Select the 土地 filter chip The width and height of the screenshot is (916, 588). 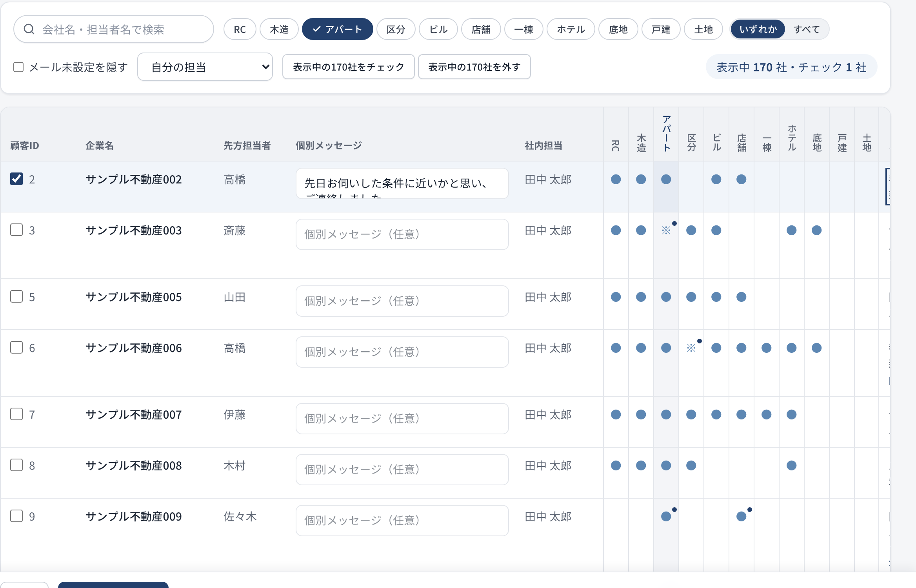coord(703,29)
